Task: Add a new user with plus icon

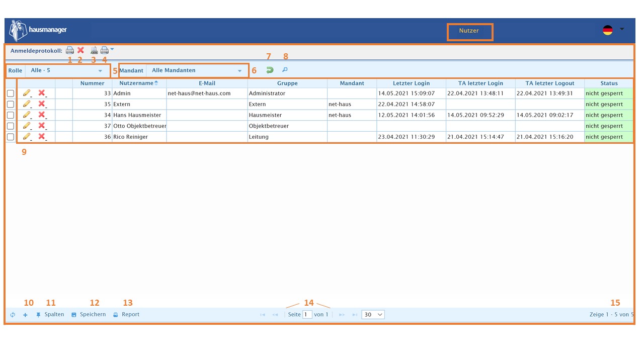Action: (25, 315)
